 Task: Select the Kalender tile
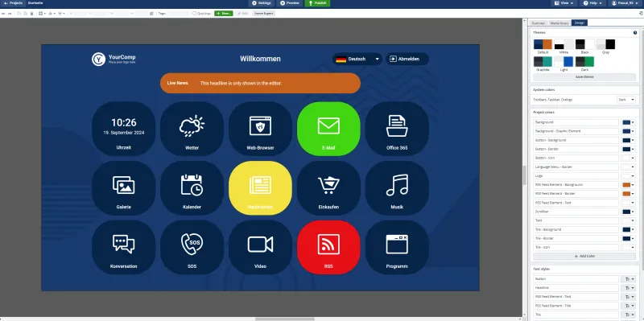tap(192, 188)
